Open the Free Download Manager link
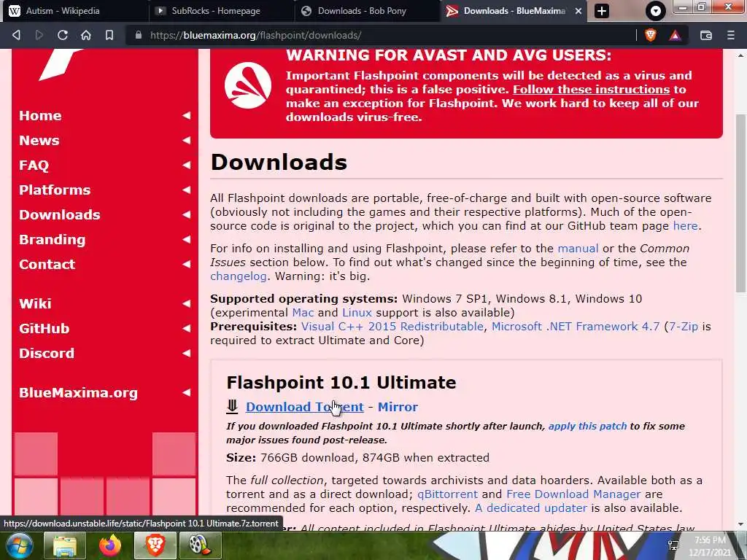The height and width of the screenshot is (560, 747). [x=573, y=494]
